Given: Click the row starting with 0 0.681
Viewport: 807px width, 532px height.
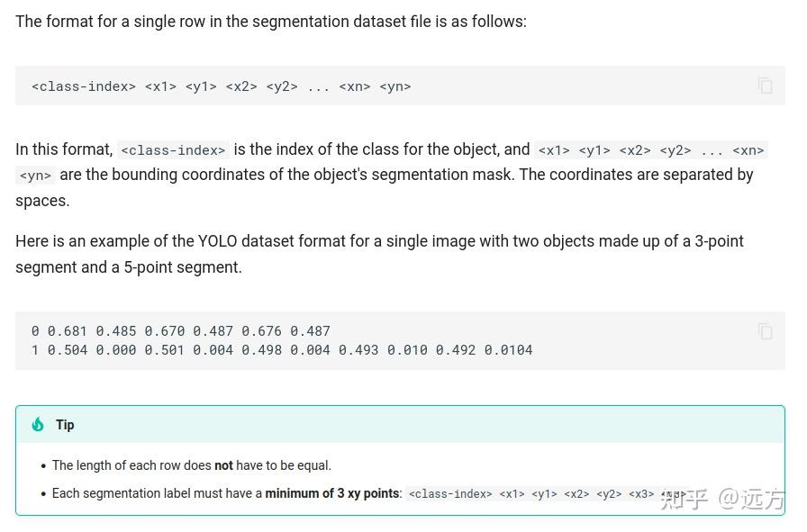Looking at the screenshot, I should pos(181,331).
